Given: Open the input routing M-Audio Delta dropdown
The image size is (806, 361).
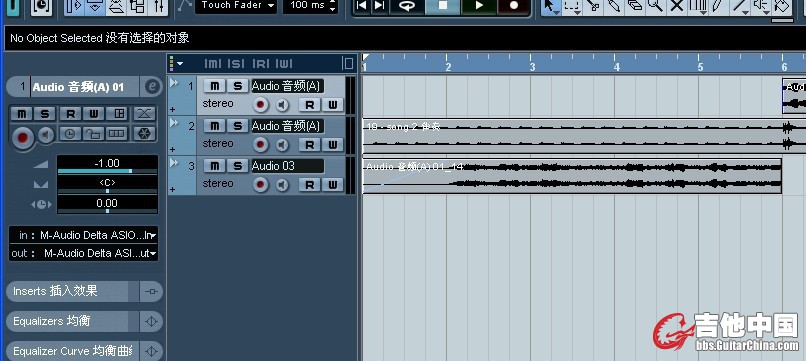Looking at the screenshot, I should click(83, 236).
